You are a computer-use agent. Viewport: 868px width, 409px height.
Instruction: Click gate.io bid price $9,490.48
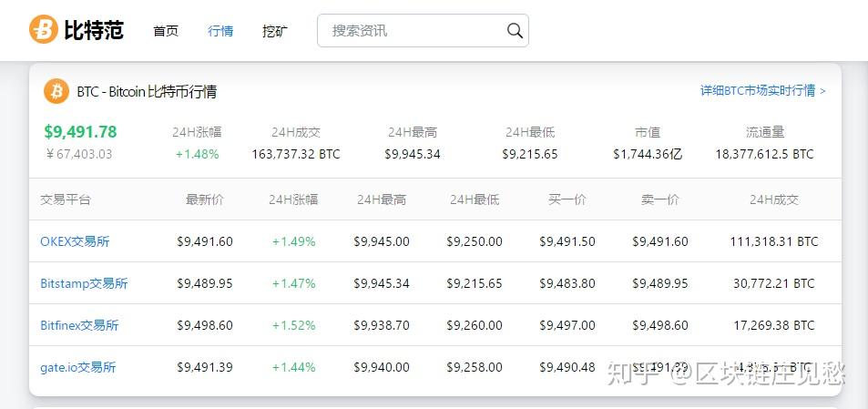567,367
